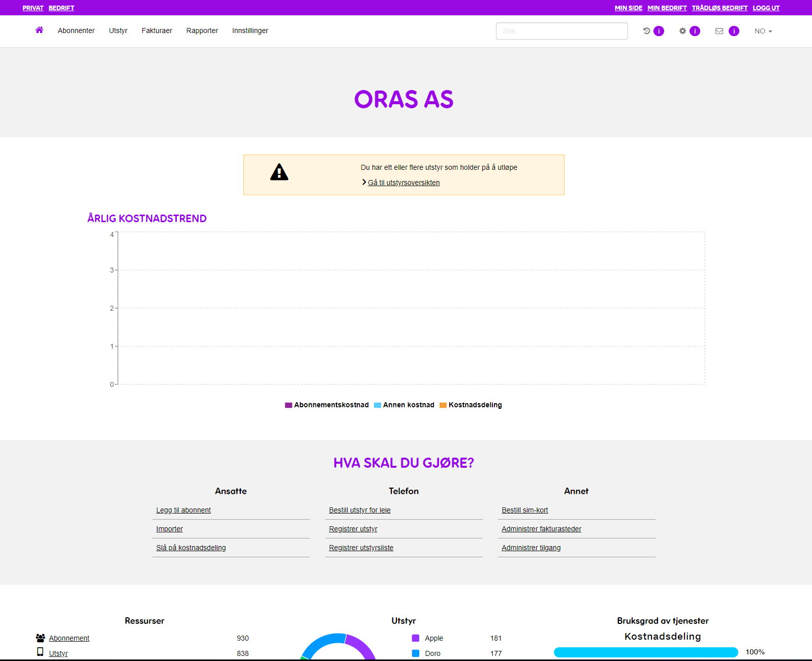Click the 838 Utstyr count
The height and width of the screenshot is (661, 812).
coord(243,653)
